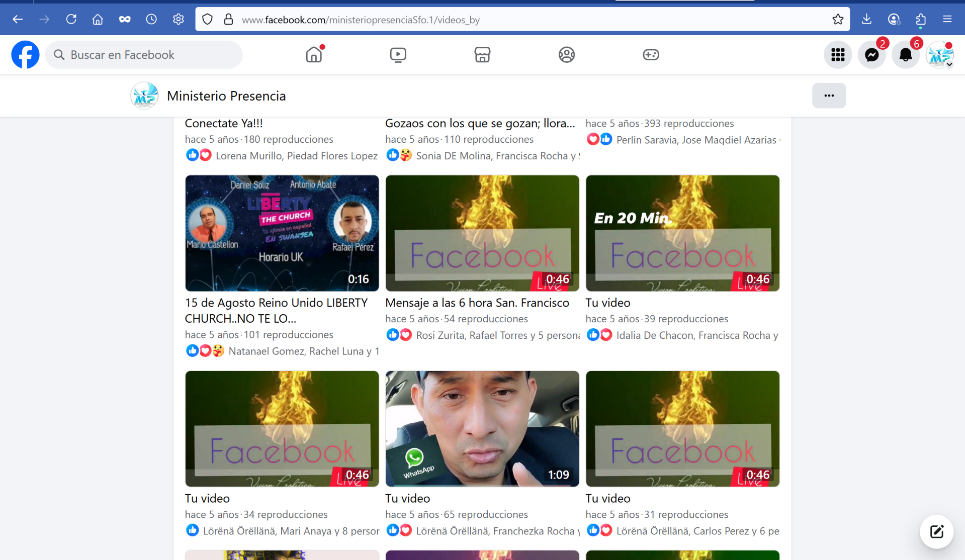Open the Firefox application menu

click(x=947, y=19)
